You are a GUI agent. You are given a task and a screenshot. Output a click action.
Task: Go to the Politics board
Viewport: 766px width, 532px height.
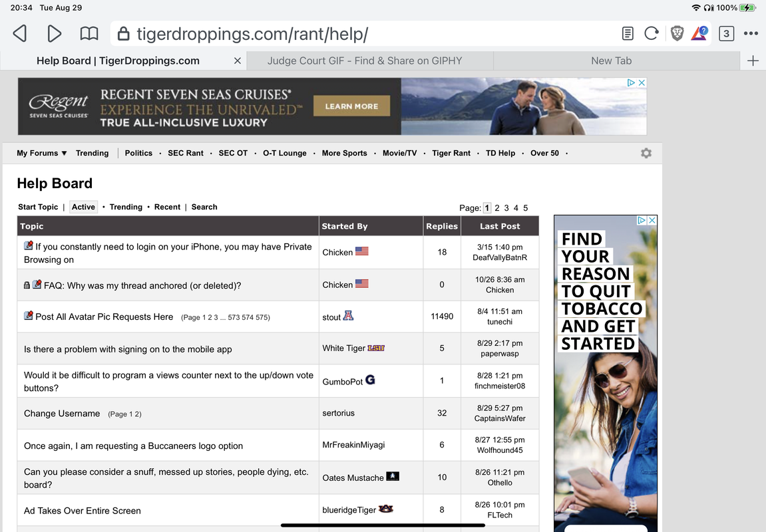(138, 153)
